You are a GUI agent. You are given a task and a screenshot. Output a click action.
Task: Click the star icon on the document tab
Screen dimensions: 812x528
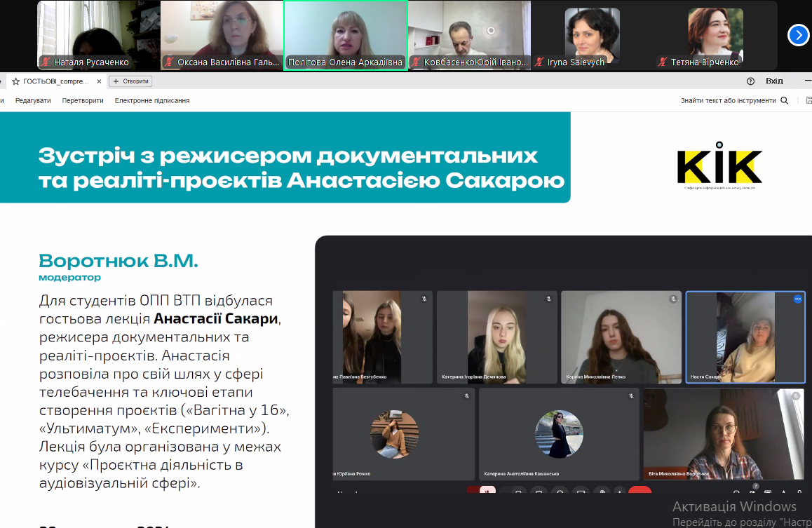15,81
